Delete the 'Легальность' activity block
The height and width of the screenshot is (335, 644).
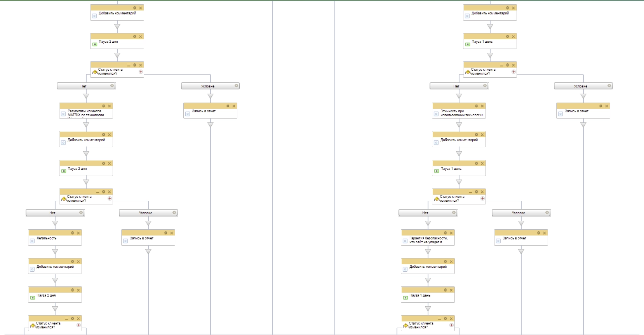[x=78, y=233]
